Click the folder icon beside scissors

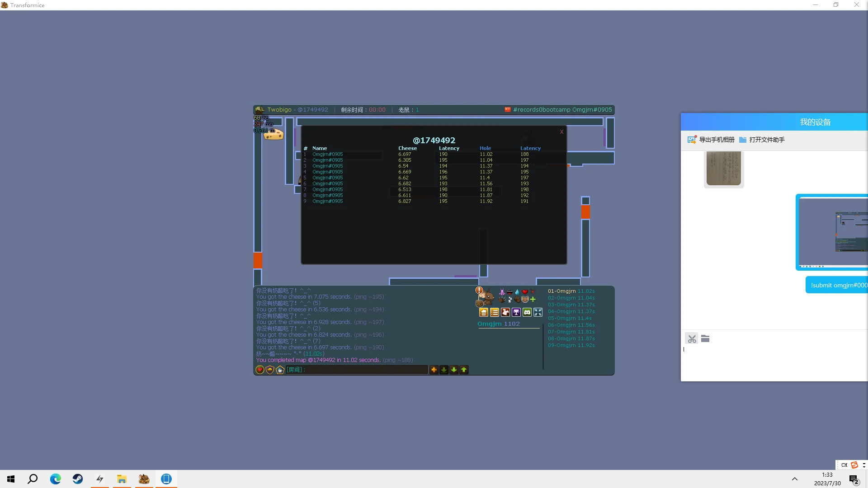(x=705, y=338)
